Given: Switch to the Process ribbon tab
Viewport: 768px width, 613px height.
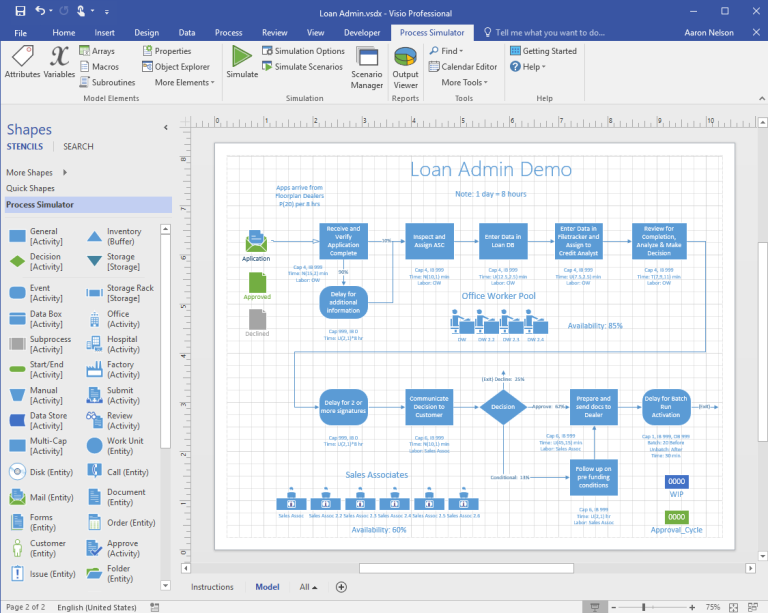Looking at the screenshot, I should [228, 33].
